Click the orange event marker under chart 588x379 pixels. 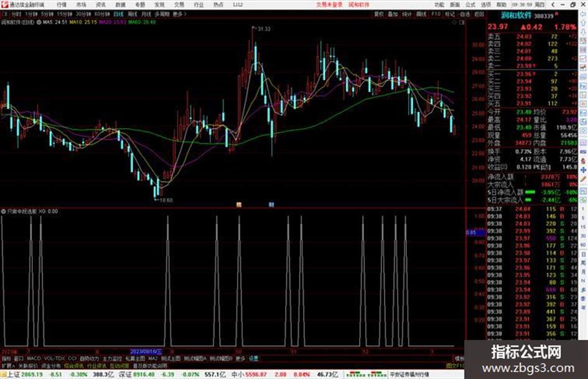pos(239,205)
